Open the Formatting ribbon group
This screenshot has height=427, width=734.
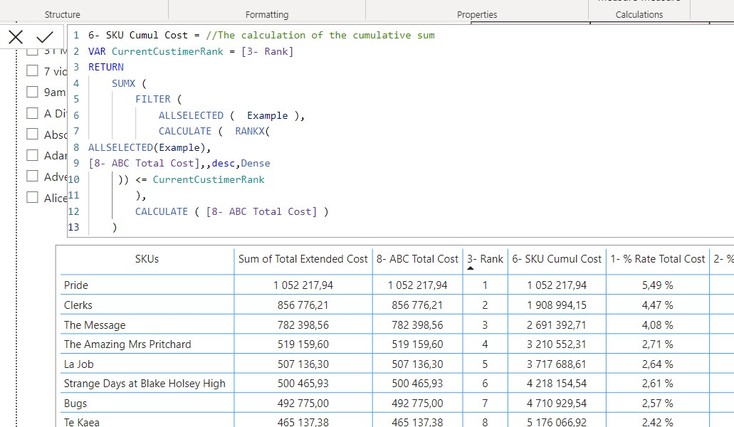267,15
